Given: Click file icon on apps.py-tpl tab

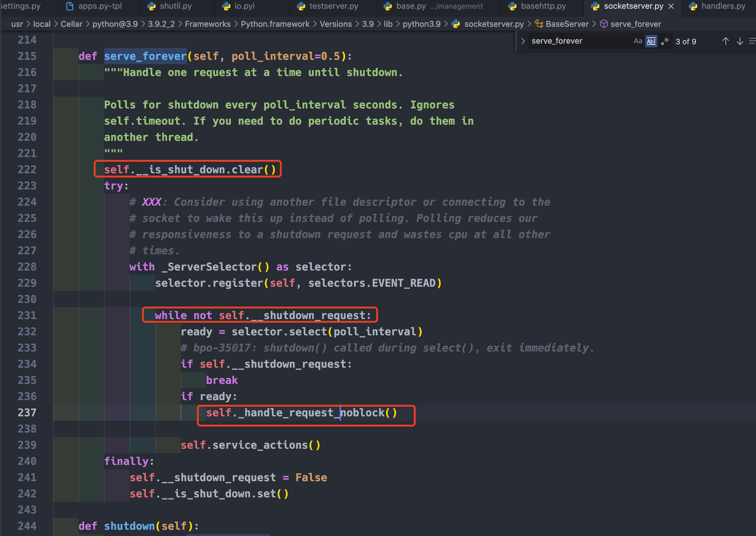Looking at the screenshot, I should coord(69,6).
